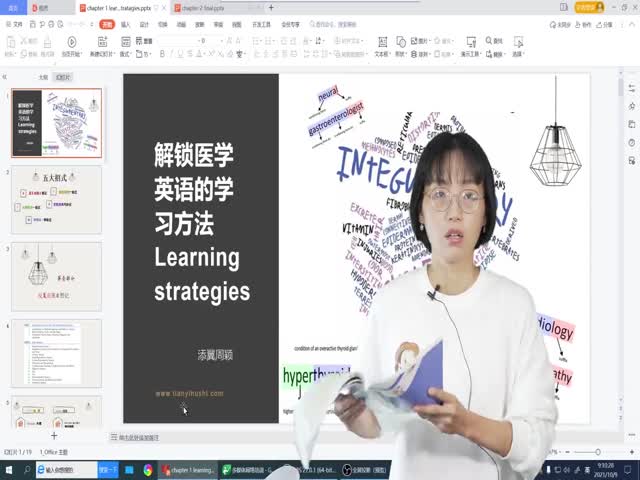Open the 切换 (Transitions) ribbon tab

[162, 24]
